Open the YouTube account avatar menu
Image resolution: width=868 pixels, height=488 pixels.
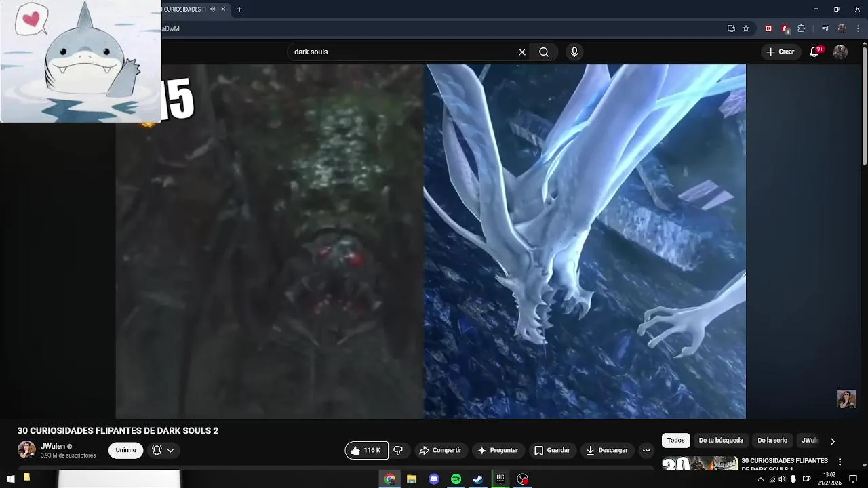tap(840, 52)
